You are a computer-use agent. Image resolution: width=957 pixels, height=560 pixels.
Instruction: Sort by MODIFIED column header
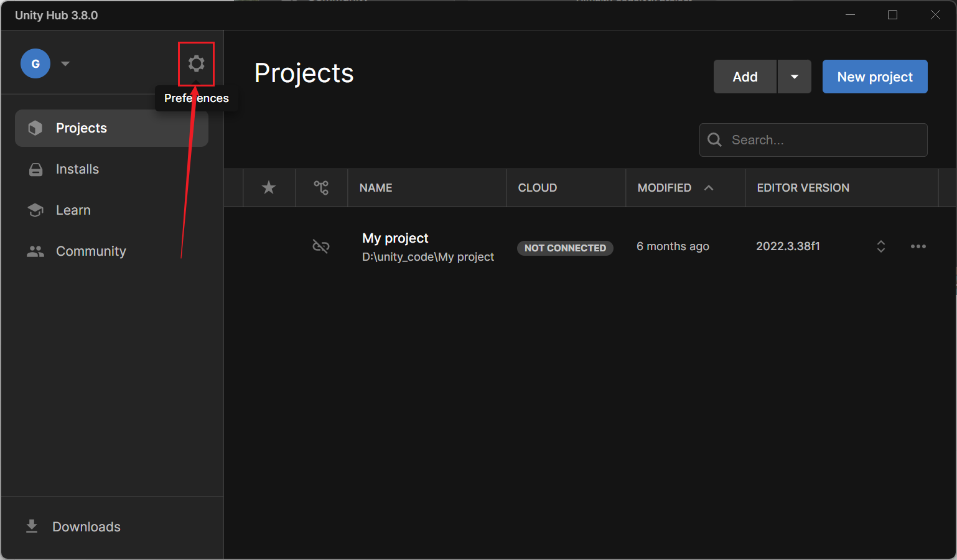coord(665,188)
